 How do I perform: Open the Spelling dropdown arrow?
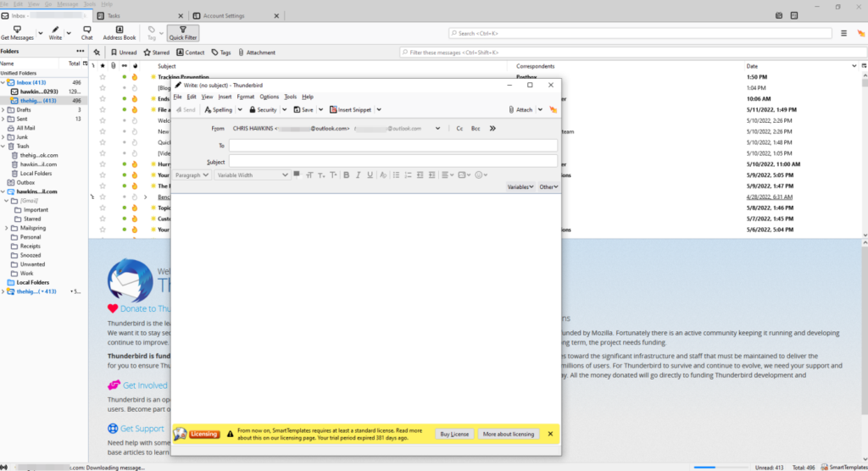point(240,109)
